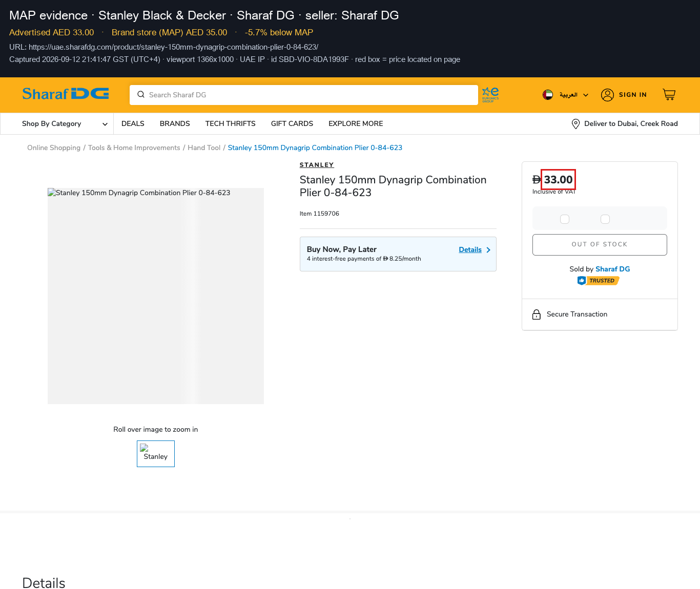Open the user account icon
The height and width of the screenshot is (589, 700).
(x=607, y=95)
